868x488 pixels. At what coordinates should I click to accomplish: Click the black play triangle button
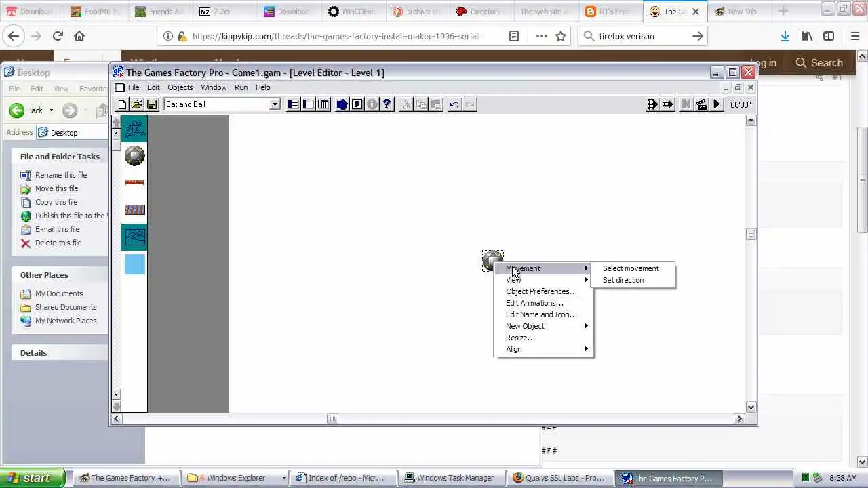tap(717, 104)
